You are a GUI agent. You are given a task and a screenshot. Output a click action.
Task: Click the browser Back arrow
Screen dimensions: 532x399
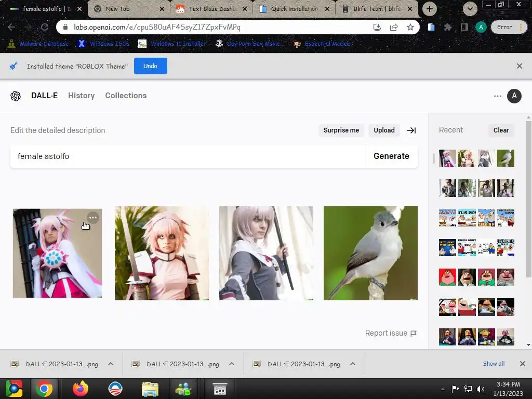11,27
